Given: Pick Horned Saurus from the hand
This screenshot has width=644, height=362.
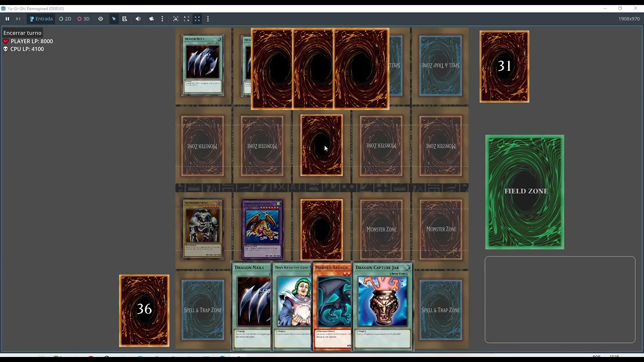Looking at the screenshot, I should [333, 306].
